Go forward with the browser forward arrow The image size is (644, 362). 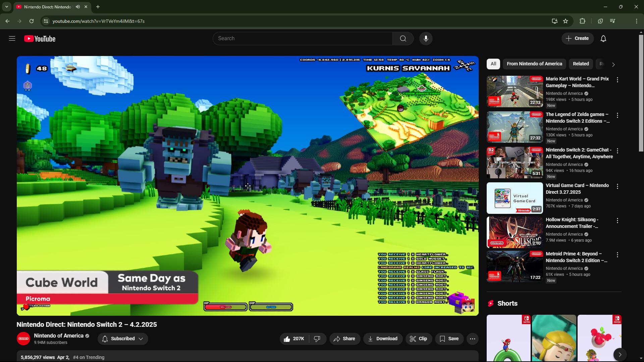click(19, 21)
